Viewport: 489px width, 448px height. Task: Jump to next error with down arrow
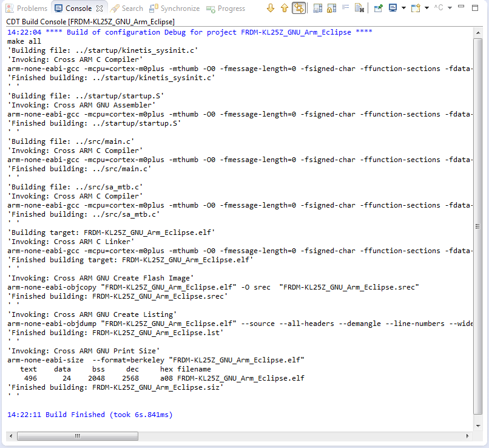(271, 8)
